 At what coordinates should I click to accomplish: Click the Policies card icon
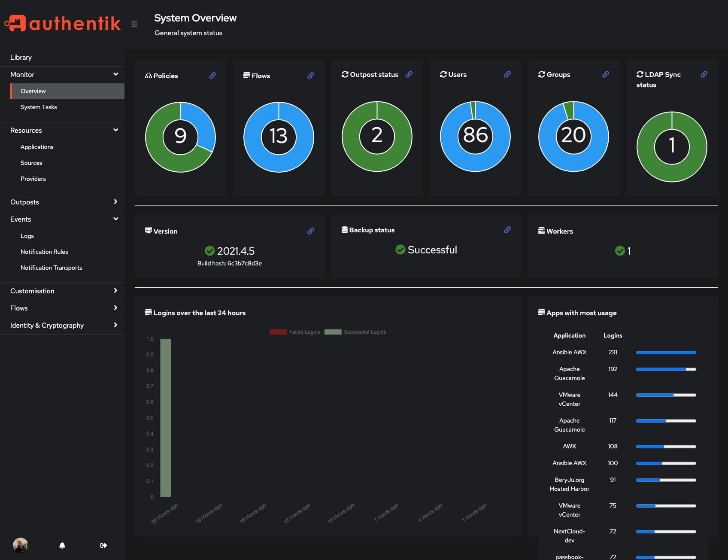point(149,75)
